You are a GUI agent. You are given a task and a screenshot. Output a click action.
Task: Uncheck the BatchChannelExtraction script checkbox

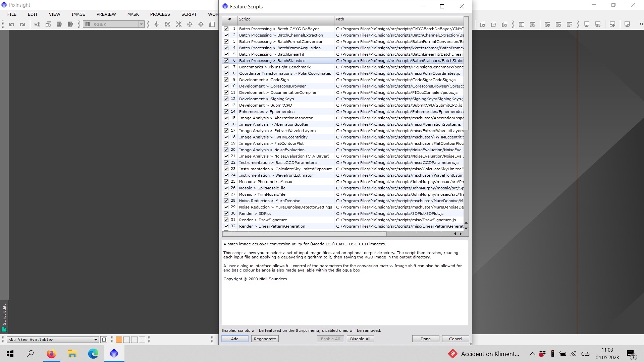coord(226,35)
